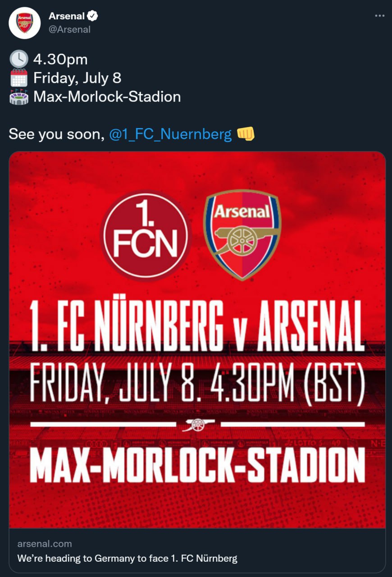Open the tweet's three-dot more menu
The image size is (392, 577).
(380, 16)
